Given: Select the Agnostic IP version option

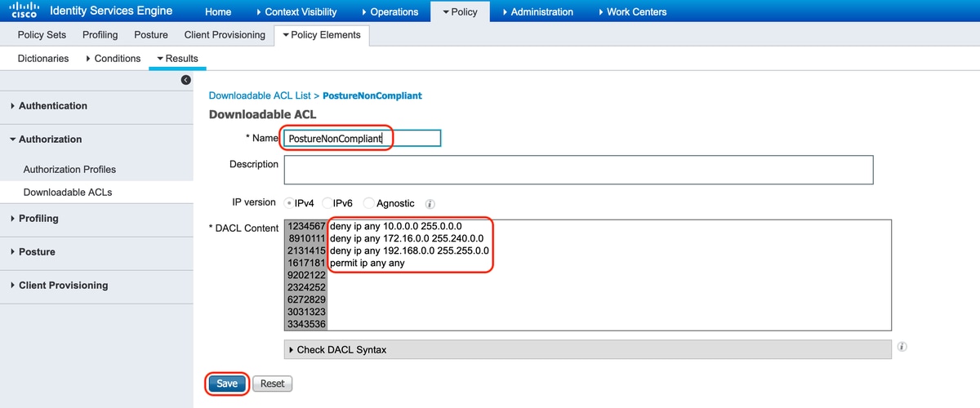Looking at the screenshot, I should [368, 203].
